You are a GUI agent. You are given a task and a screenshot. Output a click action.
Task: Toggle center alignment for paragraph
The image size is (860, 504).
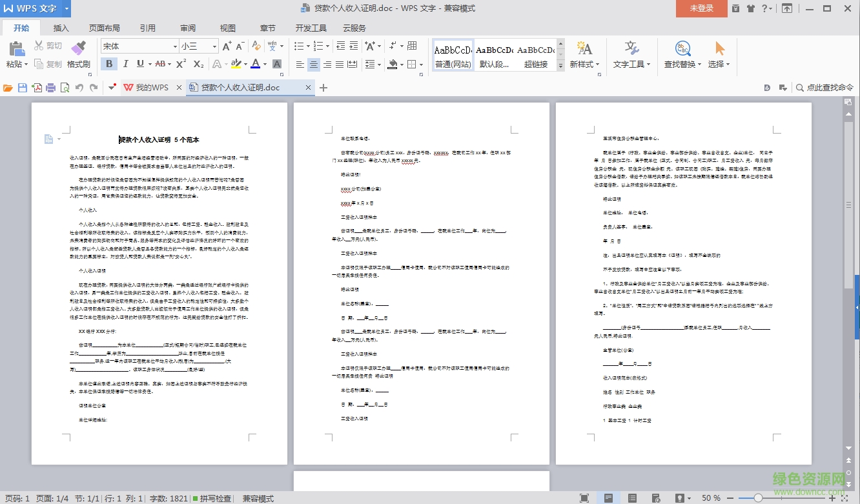314,64
